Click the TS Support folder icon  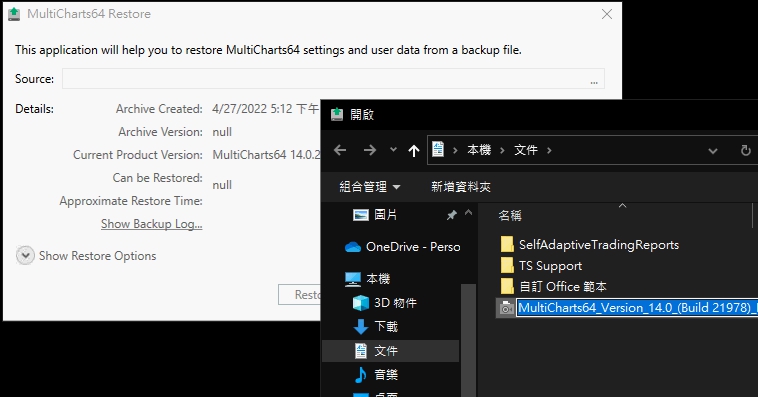pyautogui.click(x=507, y=266)
